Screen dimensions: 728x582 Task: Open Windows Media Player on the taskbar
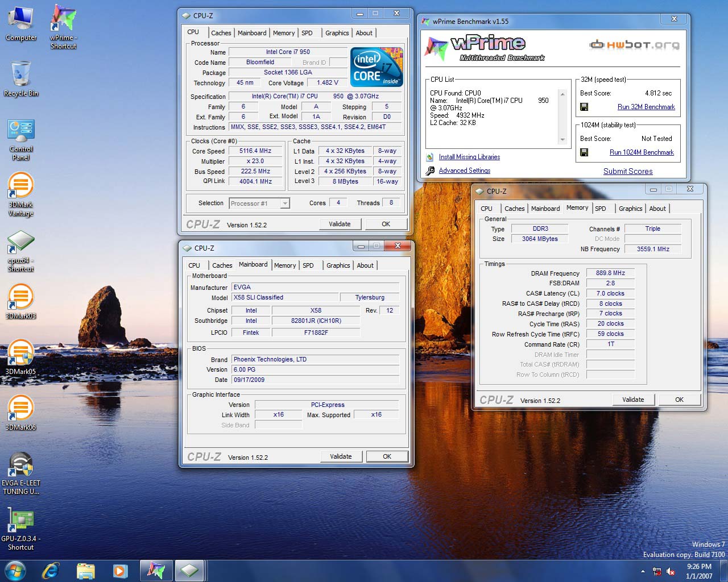click(119, 571)
